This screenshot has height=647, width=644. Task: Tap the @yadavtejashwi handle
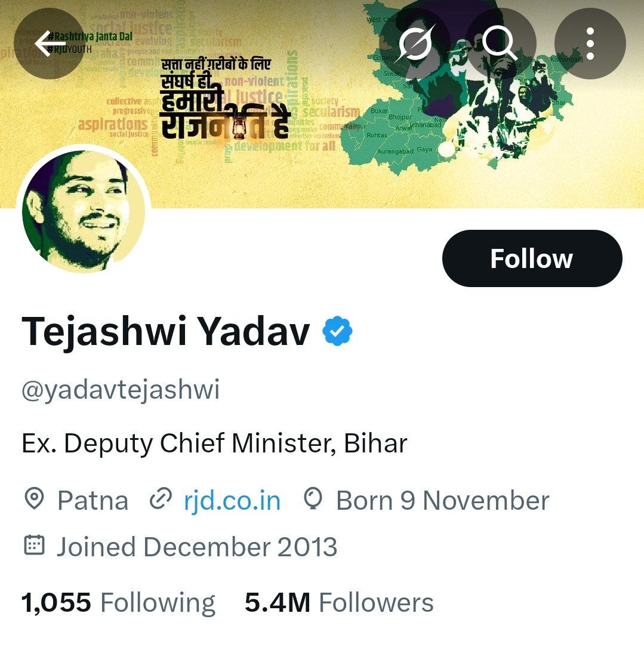[121, 390]
